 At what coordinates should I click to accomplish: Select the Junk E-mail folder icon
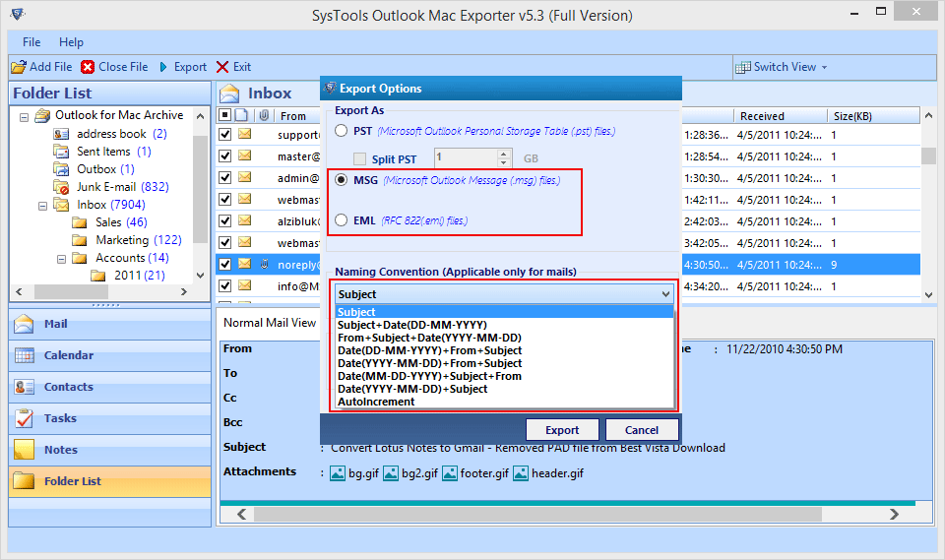point(61,187)
